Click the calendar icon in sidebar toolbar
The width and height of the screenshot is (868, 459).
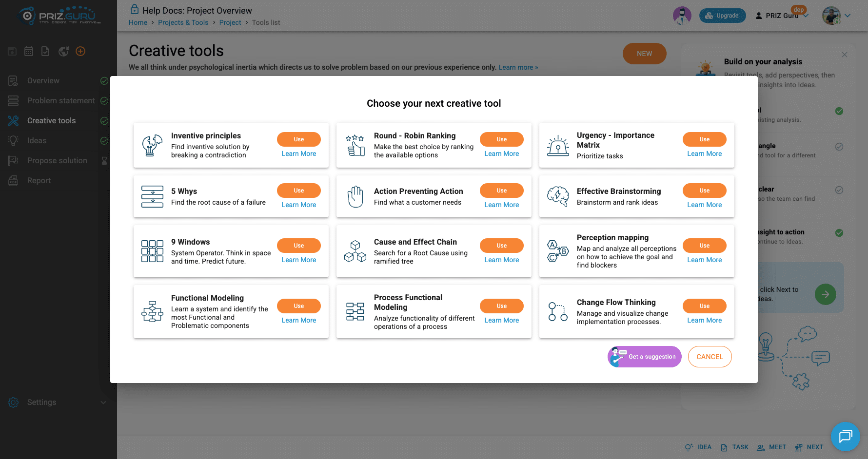click(29, 51)
